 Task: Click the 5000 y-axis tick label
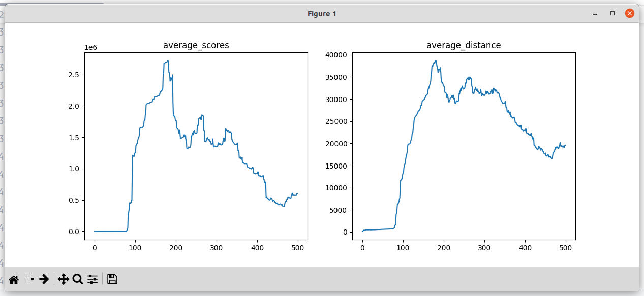click(x=339, y=210)
